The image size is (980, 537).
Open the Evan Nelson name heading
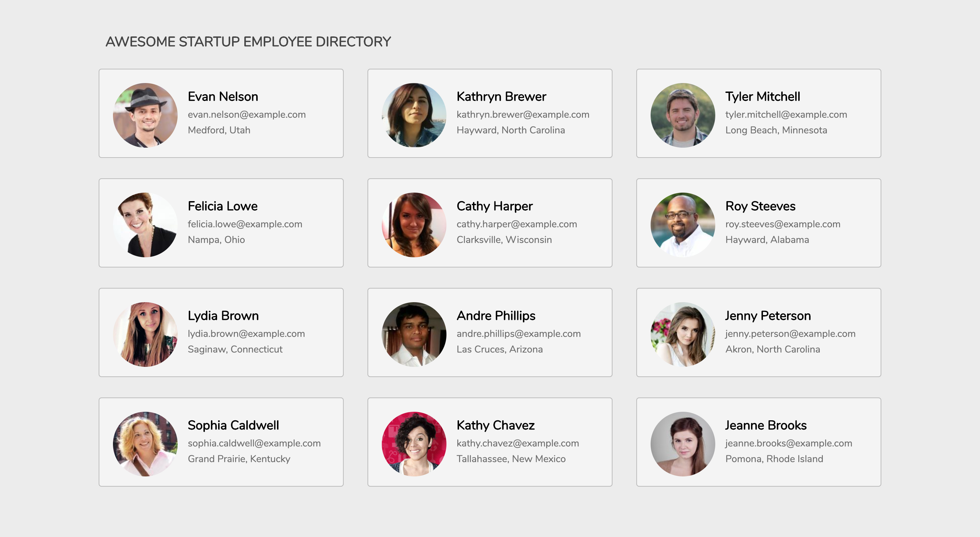(223, 97)
